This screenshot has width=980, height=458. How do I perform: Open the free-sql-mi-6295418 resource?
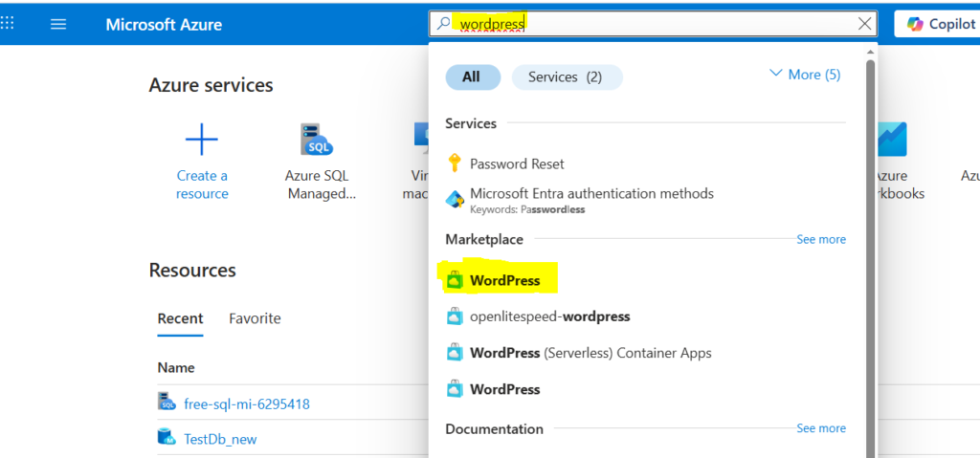pyautogui.click(x=247, y=404)
